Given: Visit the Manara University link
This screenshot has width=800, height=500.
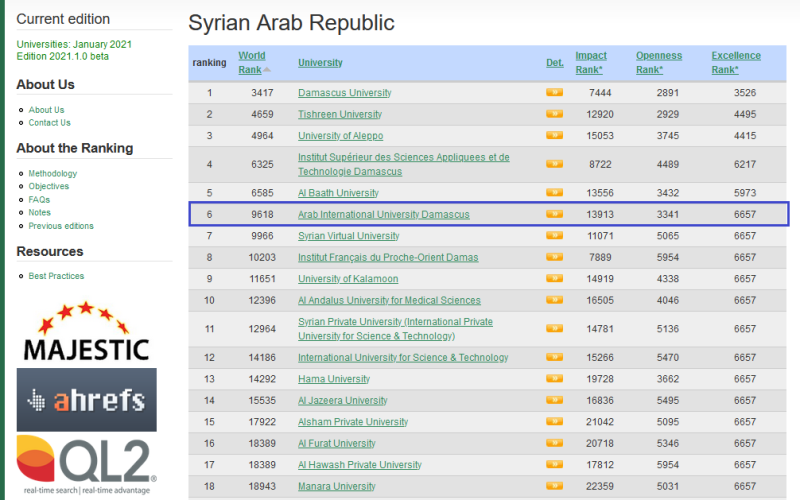Looking at the screenshot, I should (x=339, y=486).
